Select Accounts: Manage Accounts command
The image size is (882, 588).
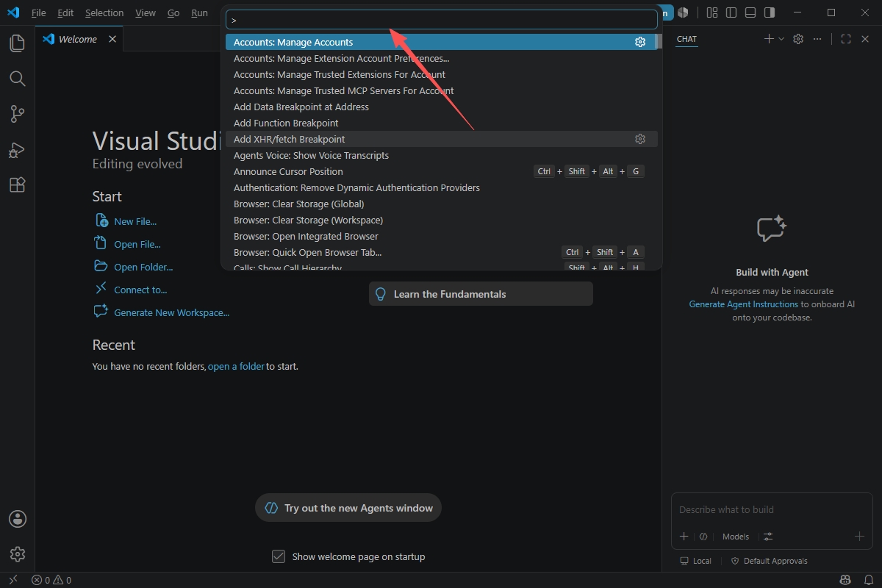tap(442, 42)
